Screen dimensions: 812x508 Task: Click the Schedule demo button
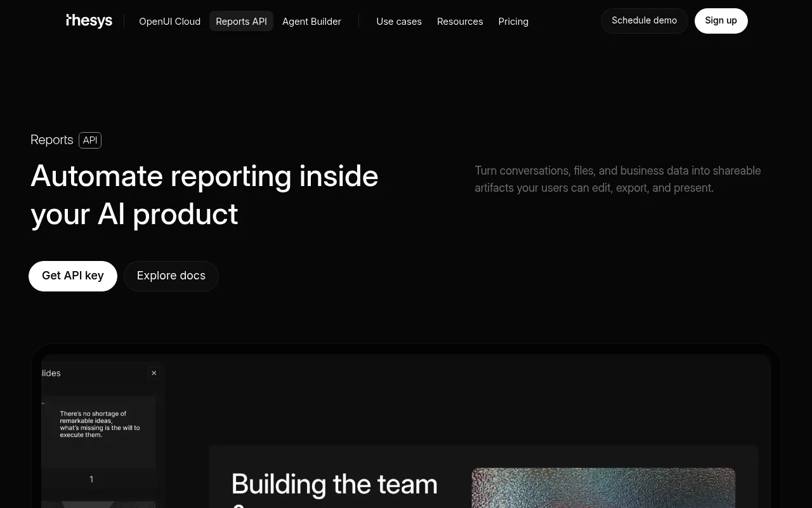point(645,21)
